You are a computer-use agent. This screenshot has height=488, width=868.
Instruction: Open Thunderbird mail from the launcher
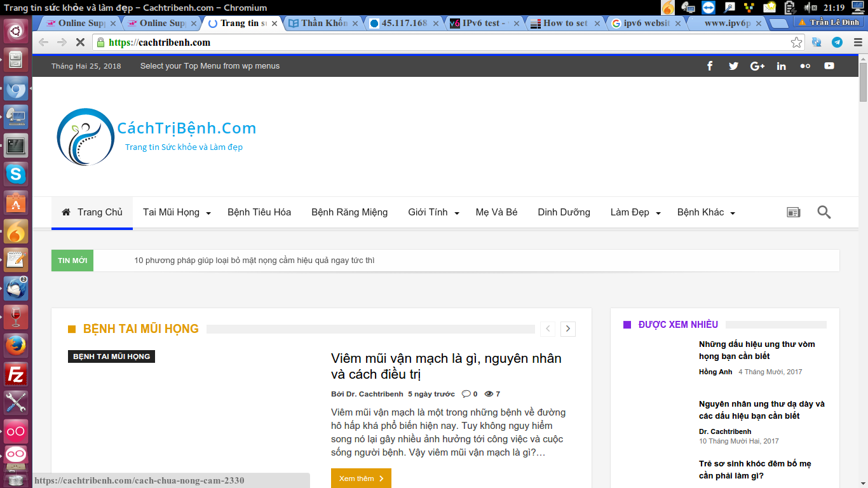16,288
